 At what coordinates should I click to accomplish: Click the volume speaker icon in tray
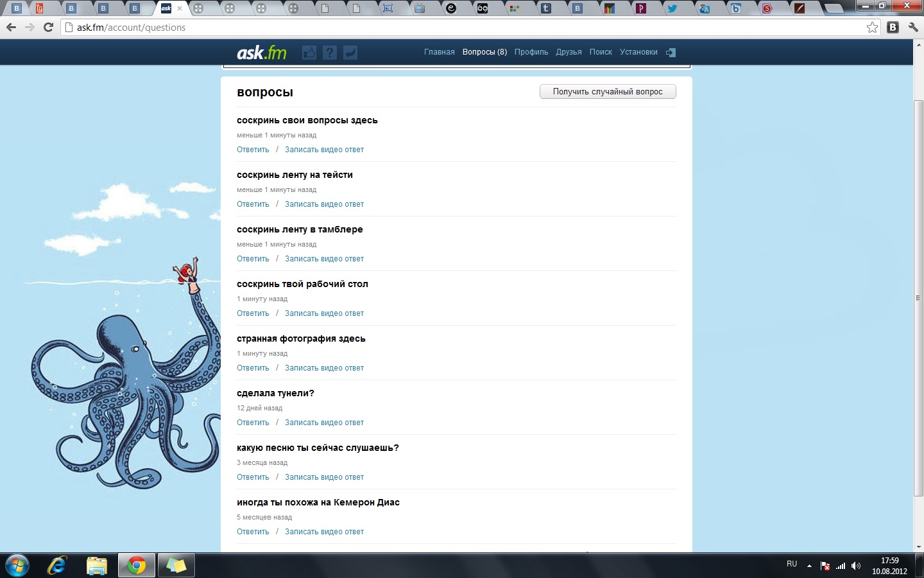tap(856, 566)
